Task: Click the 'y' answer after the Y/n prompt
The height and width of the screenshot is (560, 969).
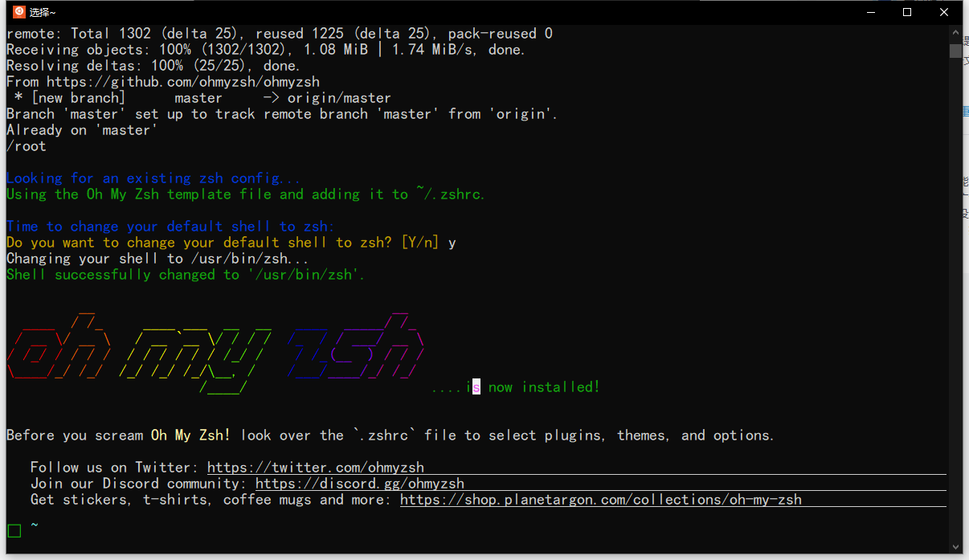Action: tap(451, 242)
